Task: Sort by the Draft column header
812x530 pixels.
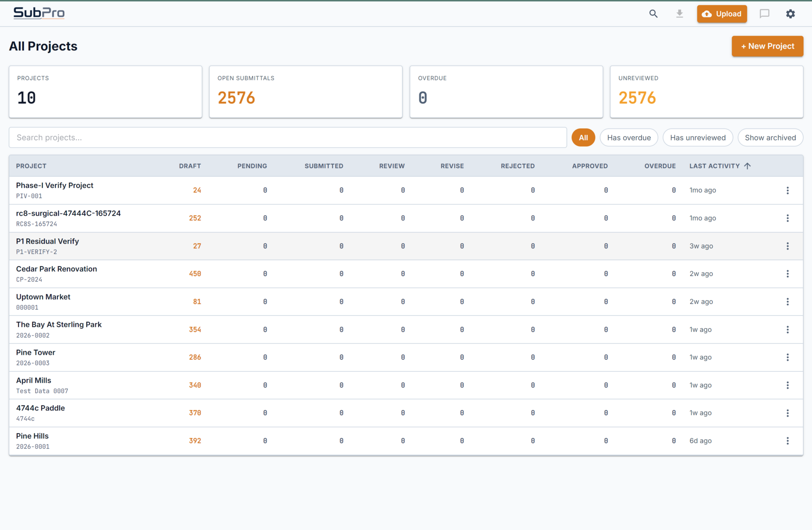Action: 190,166
